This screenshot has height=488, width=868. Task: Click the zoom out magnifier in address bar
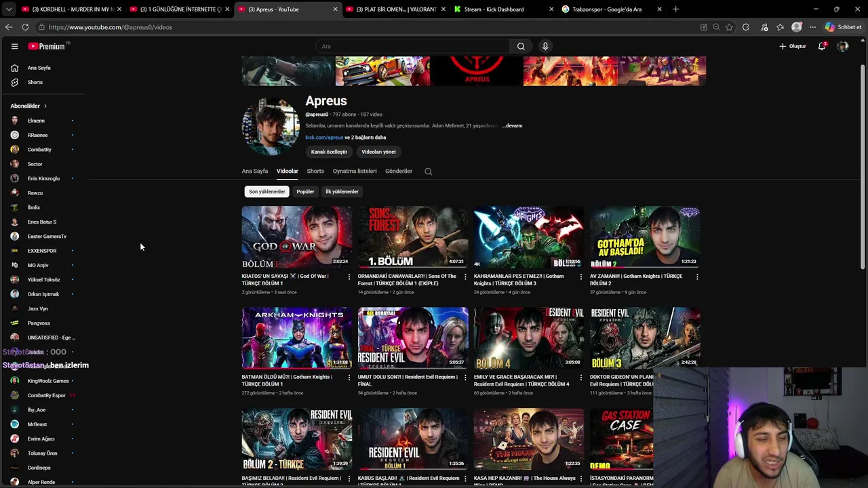tap(716, 27)
